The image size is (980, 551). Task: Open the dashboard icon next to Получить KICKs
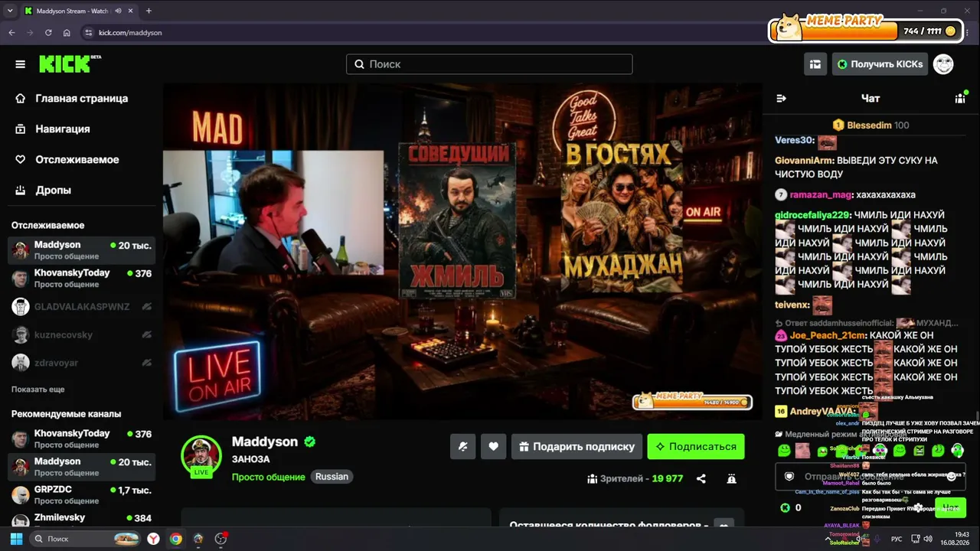coord(815,64)
